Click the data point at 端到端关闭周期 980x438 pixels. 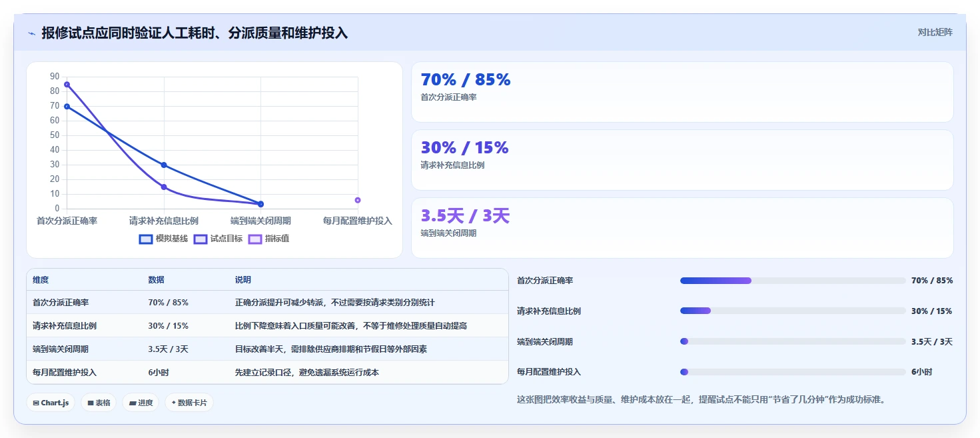[260, 204]
